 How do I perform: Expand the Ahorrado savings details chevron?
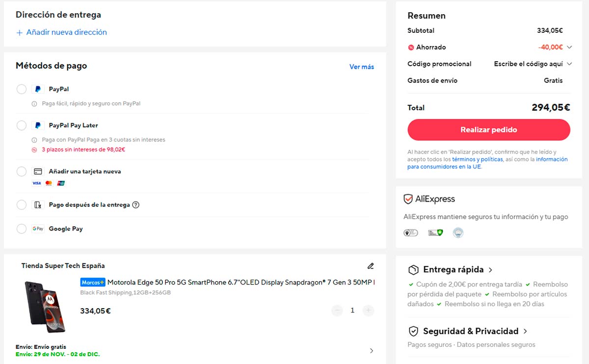tap(569, 48)
